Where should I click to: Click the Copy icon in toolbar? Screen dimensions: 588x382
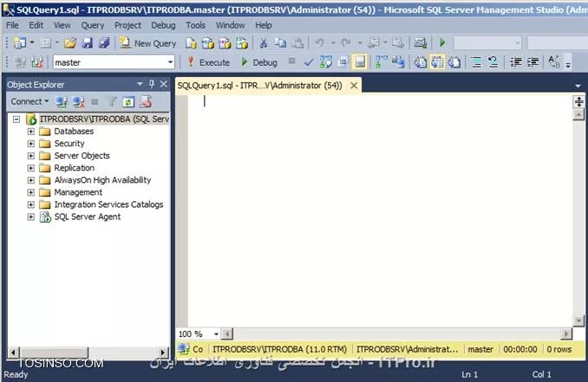point(280,43)
